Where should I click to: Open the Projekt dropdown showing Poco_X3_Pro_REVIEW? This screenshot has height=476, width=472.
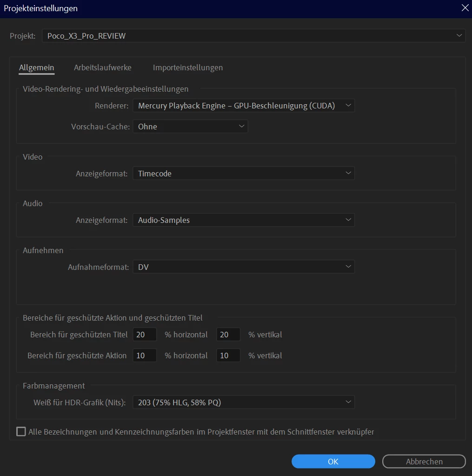click(x=253, y=36)
